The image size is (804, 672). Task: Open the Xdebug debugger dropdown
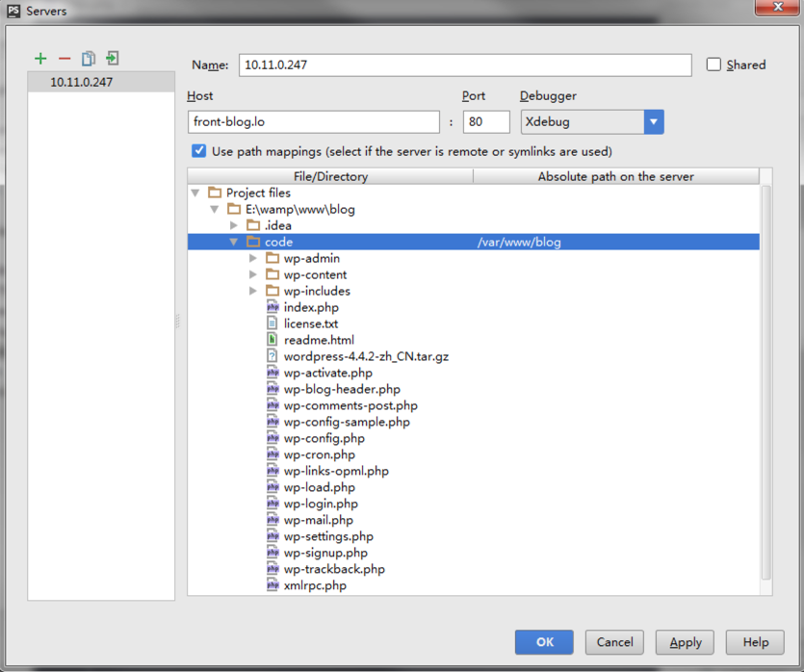pyautogui.click(x=654, y=122)
